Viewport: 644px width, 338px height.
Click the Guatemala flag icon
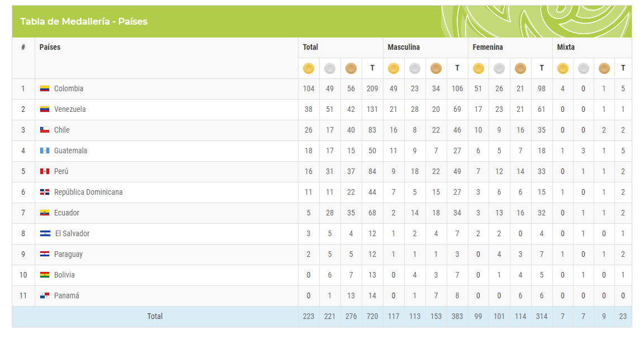(44, 151)
